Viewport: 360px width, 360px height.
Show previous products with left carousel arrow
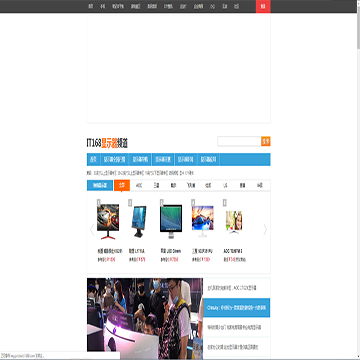(x=92, y=229)
